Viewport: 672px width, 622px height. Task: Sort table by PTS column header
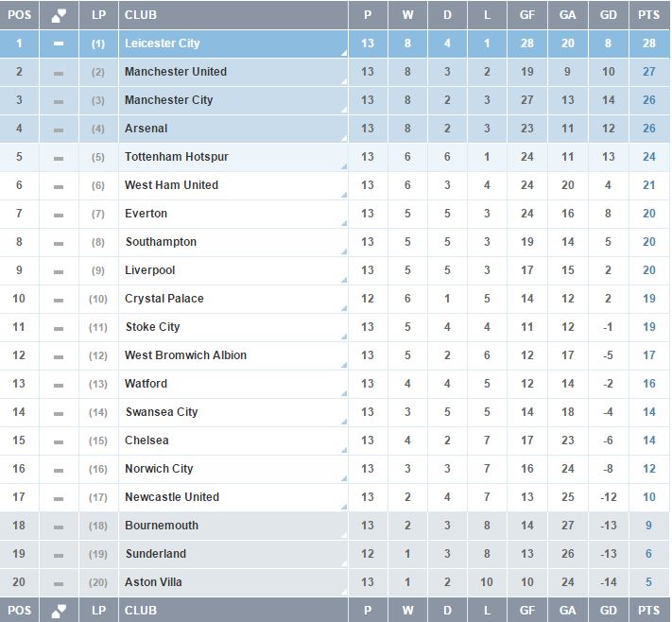click(x=649, y=15)
